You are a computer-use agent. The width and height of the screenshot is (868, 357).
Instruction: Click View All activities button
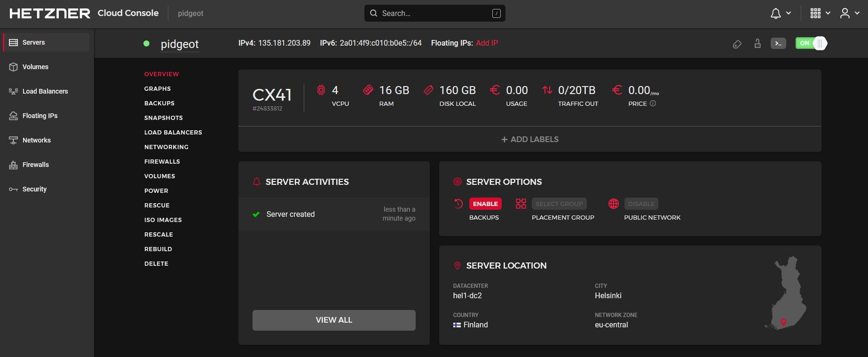point(334,320)
